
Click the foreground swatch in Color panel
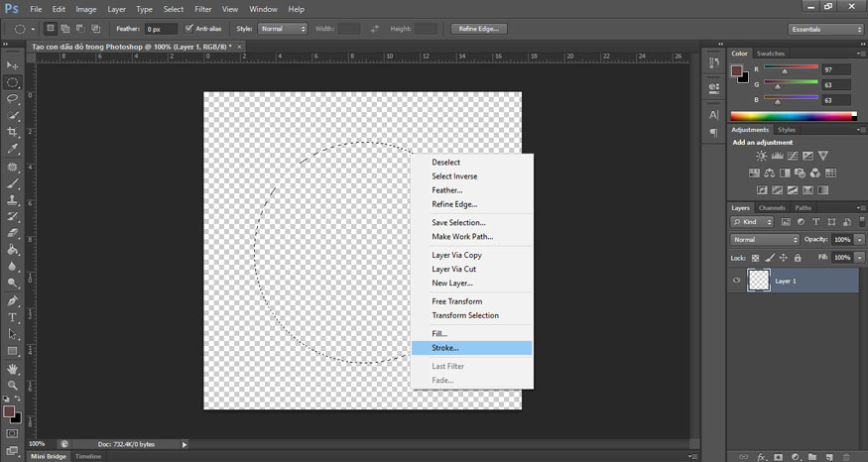click(736, 70)
